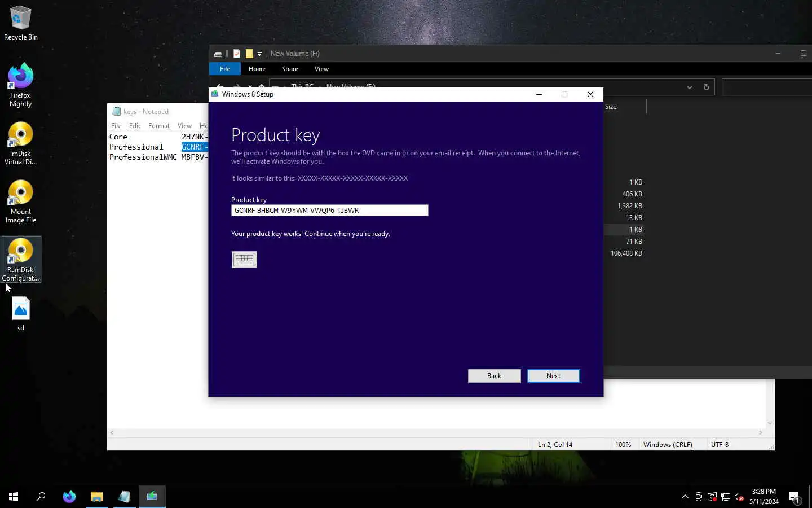Click Notepad vertical scrollbar down arrow
Screen dimensions: 812x508
coord(770,423)
